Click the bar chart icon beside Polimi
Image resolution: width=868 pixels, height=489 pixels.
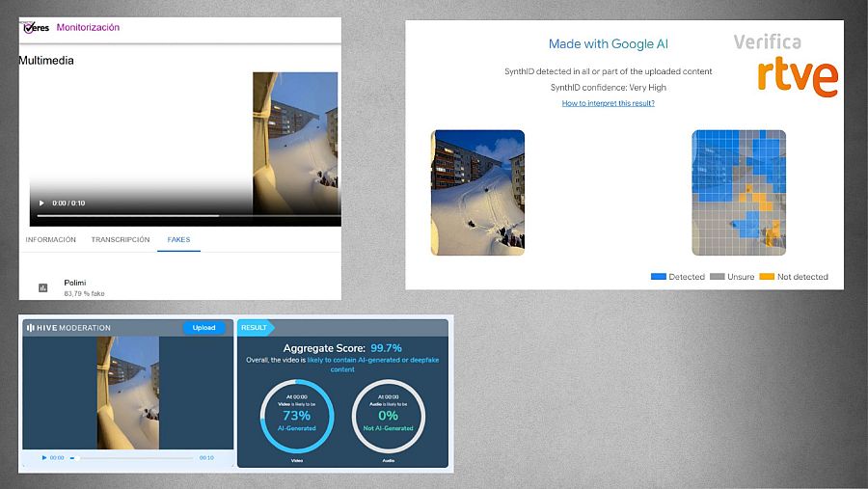coord(42,287)
